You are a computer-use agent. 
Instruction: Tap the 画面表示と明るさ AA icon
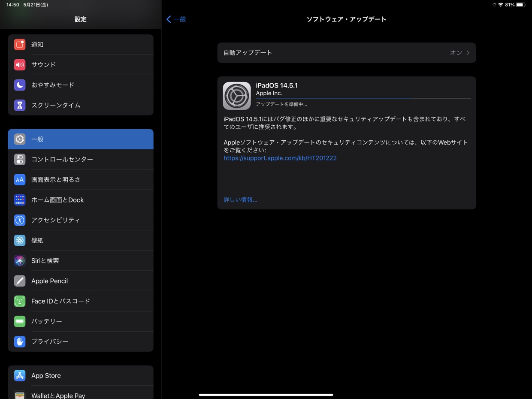click(20, 180)
